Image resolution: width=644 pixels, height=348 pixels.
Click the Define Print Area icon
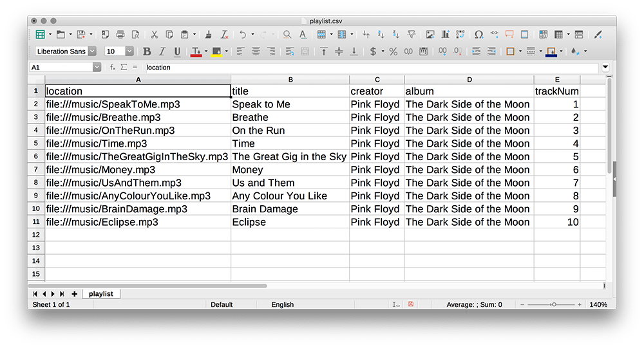[544, 35]
